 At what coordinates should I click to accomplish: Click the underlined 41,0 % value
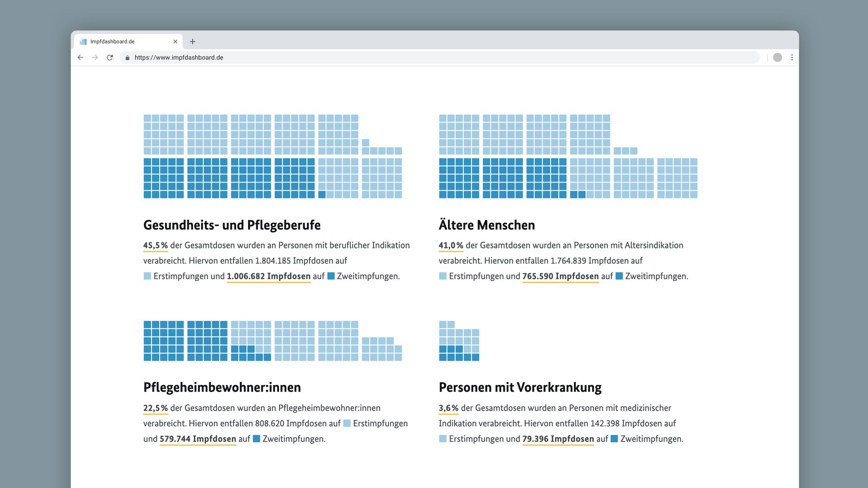pos(451,245)
